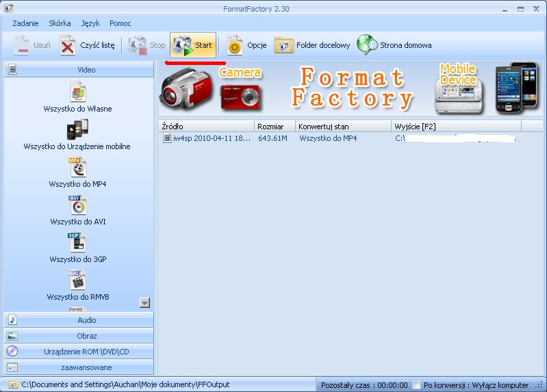Select the iw4sp 2010-04-11 file entry
Screen dimensions: 547x392
pyautogui.click(x=212, y=138)
